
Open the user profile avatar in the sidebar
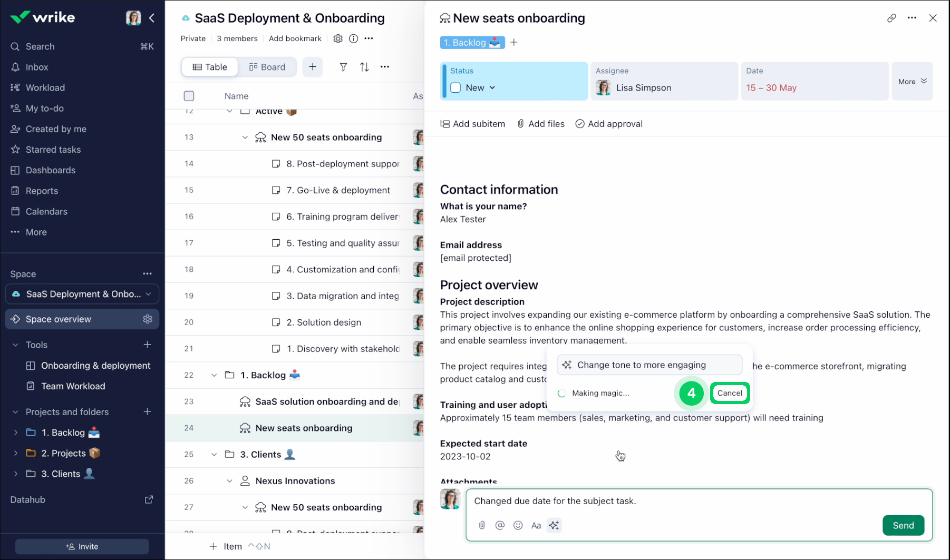(x=133, y=18)
